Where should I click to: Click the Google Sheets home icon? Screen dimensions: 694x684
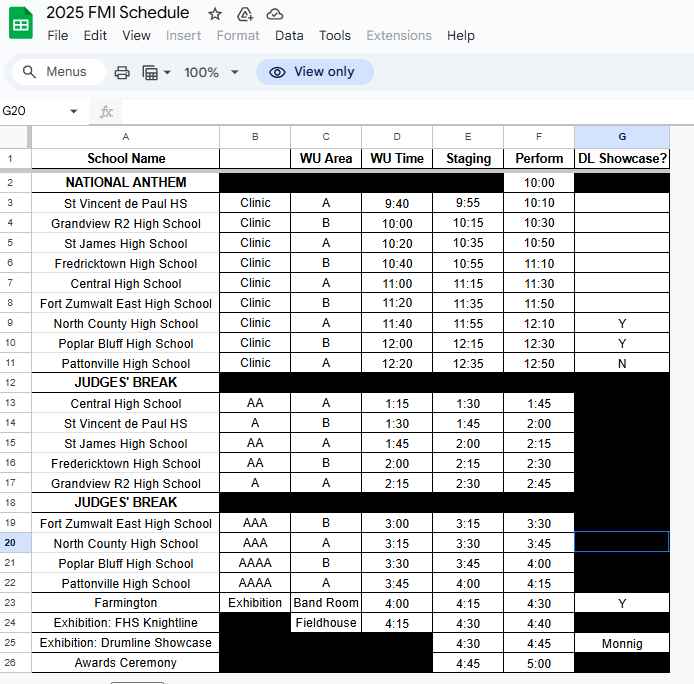[x=21, y=23]
